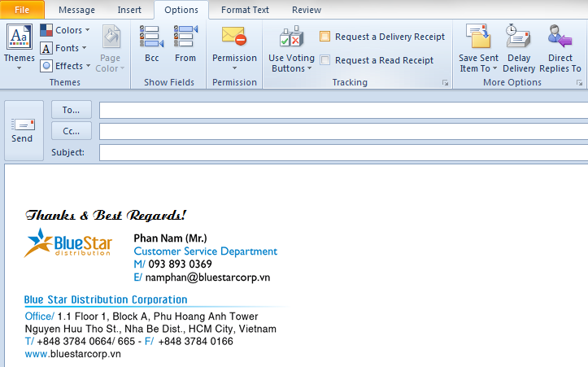Switch to the Message tab

click(x=76, y=10)
